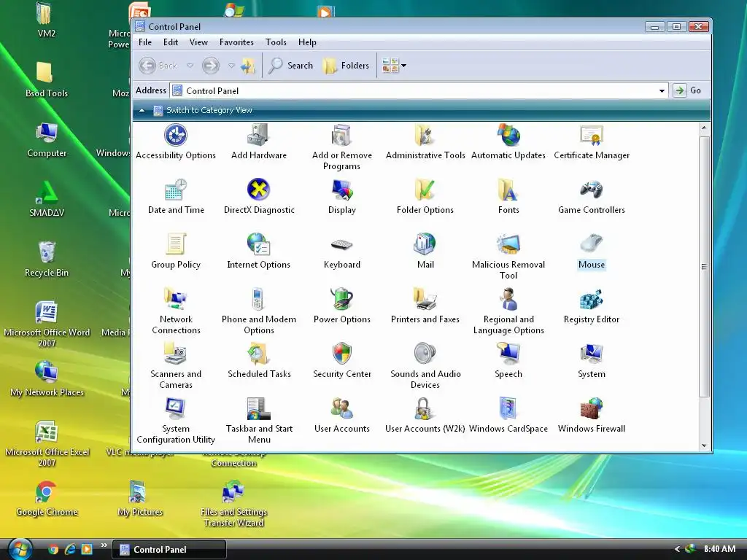Screen dimensions: 747x560
Task: Expand the Forward history dropdown arrow
Action: pyautogui.click(x=231, y=66)
